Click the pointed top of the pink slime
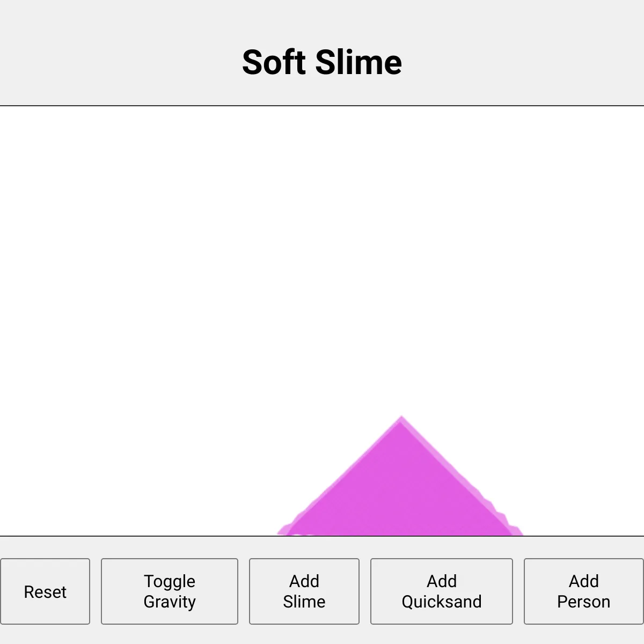The height and width of the screenshot is (644, 644). point(401,419)
